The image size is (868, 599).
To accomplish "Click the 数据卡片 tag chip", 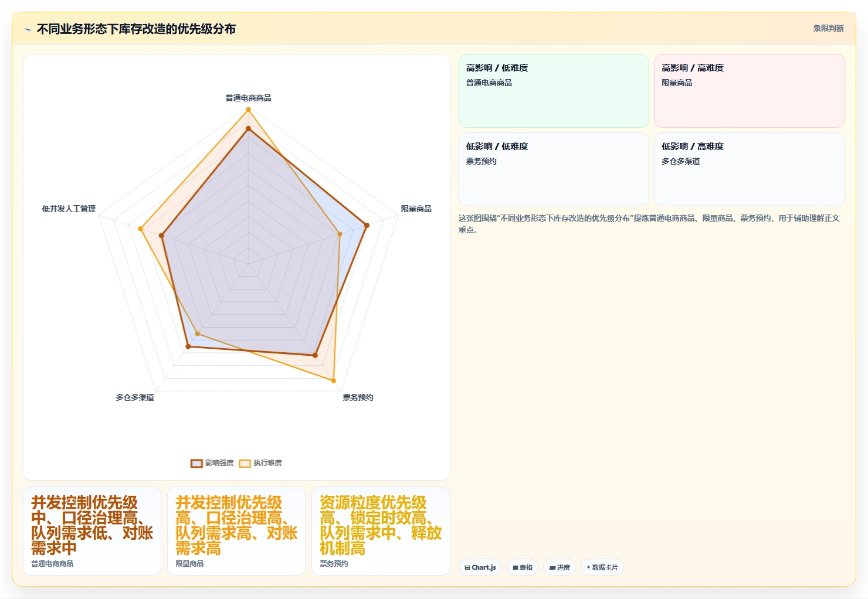I will pos(602,567).
